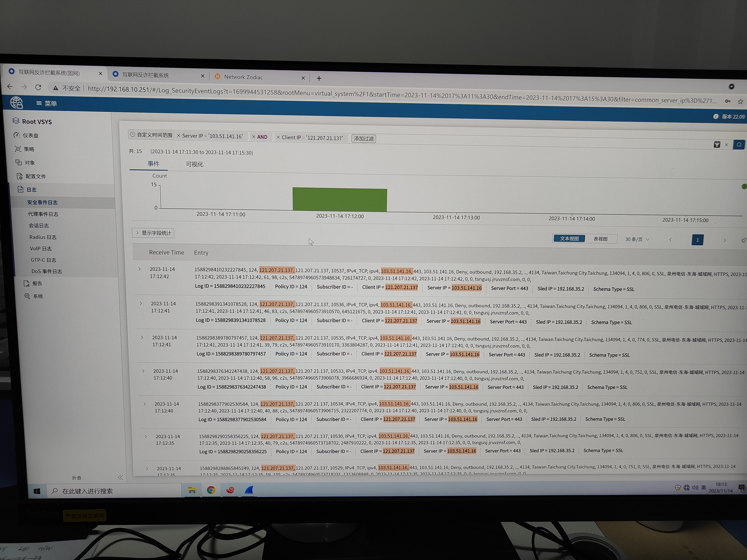This screenshot has width=747, height=560.
Task: Click the 添加过滤 add filter button
Action: click(363, 138)
